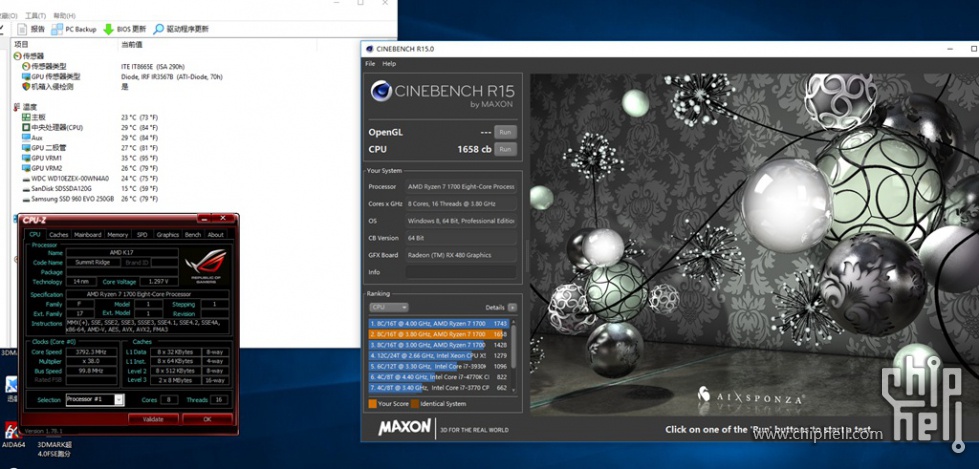This screenshot has height=469, width=979.
Task: Run the OpenGL benchmark
Action: [505, 132]
